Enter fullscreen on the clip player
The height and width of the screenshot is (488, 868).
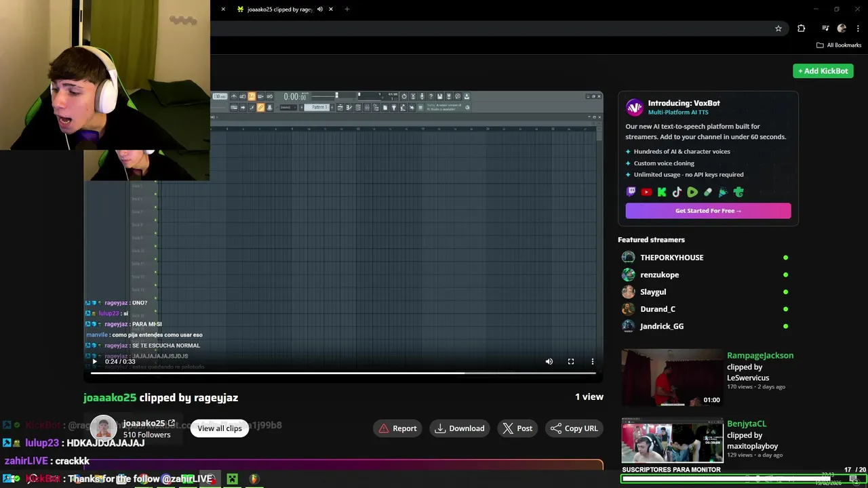pyautogui.click(x=571, y=361)
